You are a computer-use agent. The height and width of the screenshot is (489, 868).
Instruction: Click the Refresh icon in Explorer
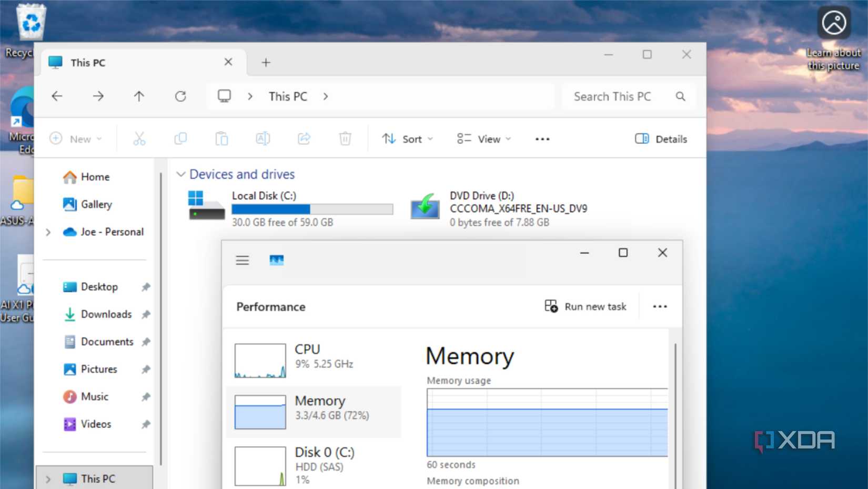click(x=180, y=96)
